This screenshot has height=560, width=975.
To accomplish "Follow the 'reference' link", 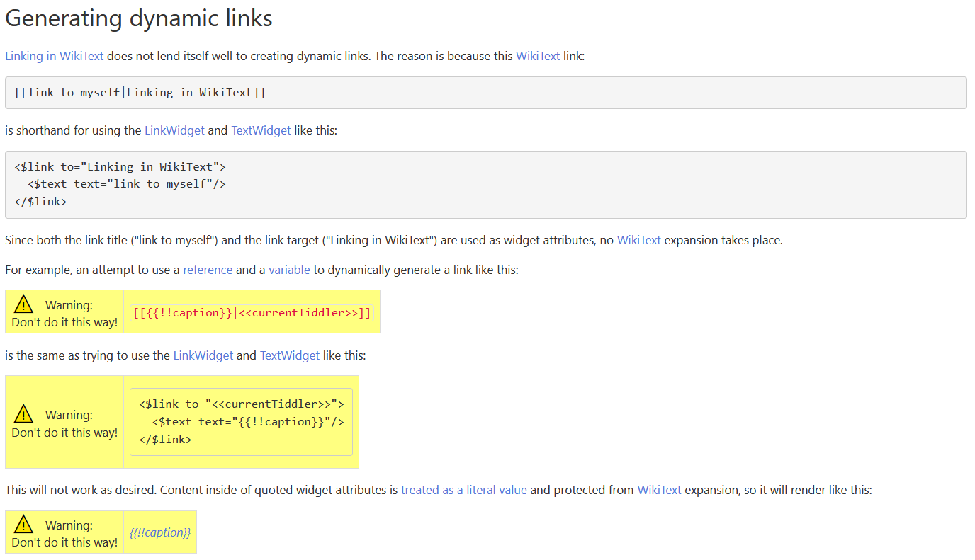I will pos(208,270).
